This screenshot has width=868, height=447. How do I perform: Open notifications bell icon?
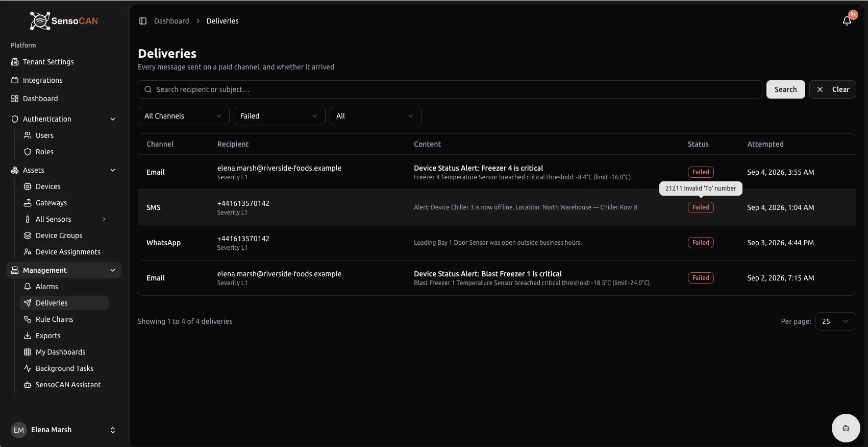(847, 21)
